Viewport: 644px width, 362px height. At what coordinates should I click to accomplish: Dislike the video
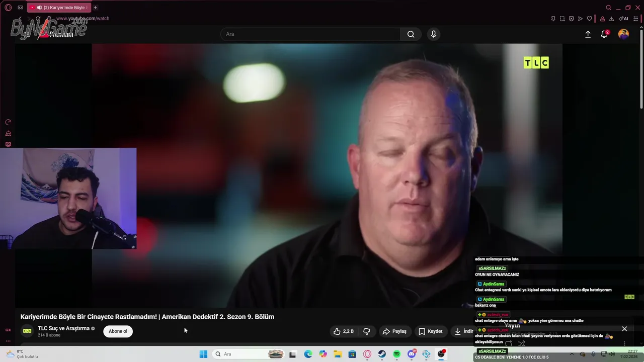tap(367, 331)
